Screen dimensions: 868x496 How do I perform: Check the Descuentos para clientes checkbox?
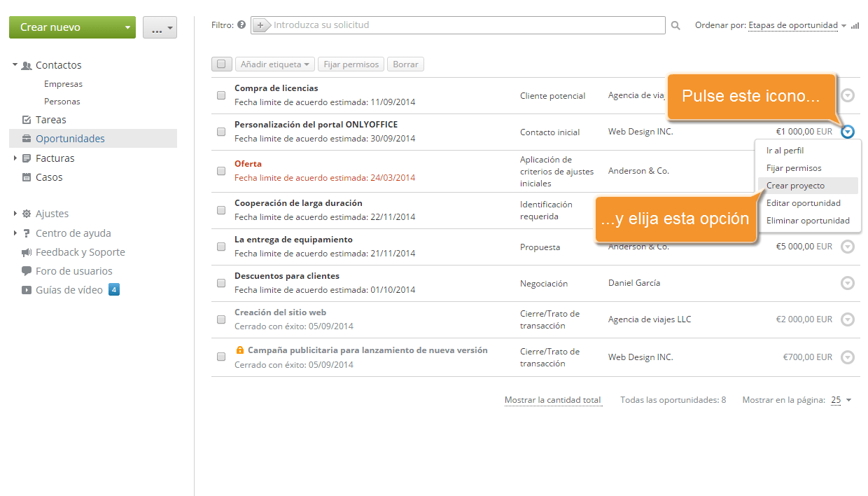(221, 283)
